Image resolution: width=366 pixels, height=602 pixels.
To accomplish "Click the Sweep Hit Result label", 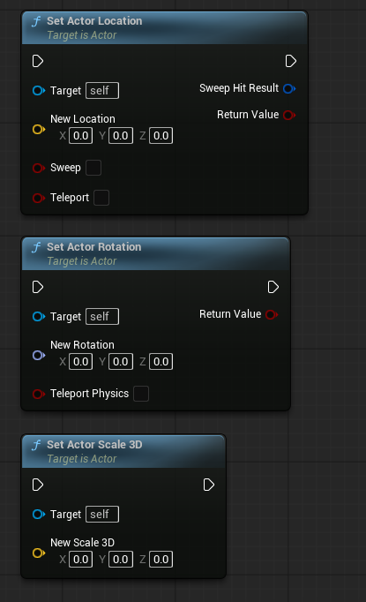I will coord(239,88).
